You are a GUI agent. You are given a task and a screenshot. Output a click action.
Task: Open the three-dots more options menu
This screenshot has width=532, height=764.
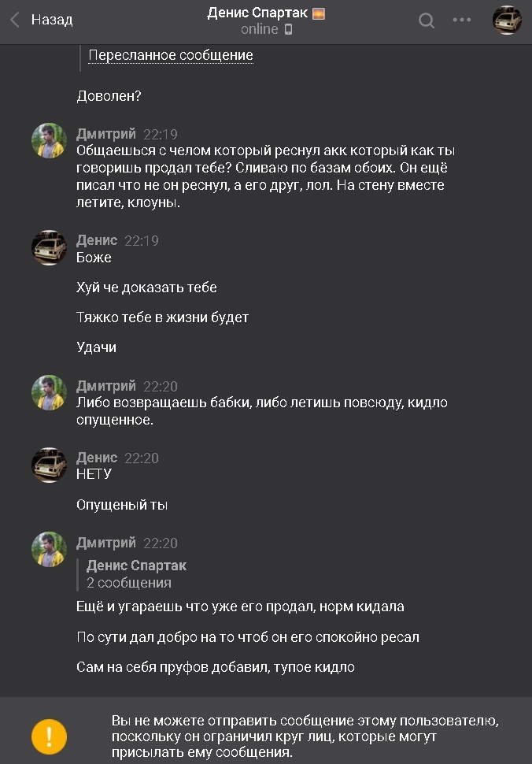click(x=462, y=20)
